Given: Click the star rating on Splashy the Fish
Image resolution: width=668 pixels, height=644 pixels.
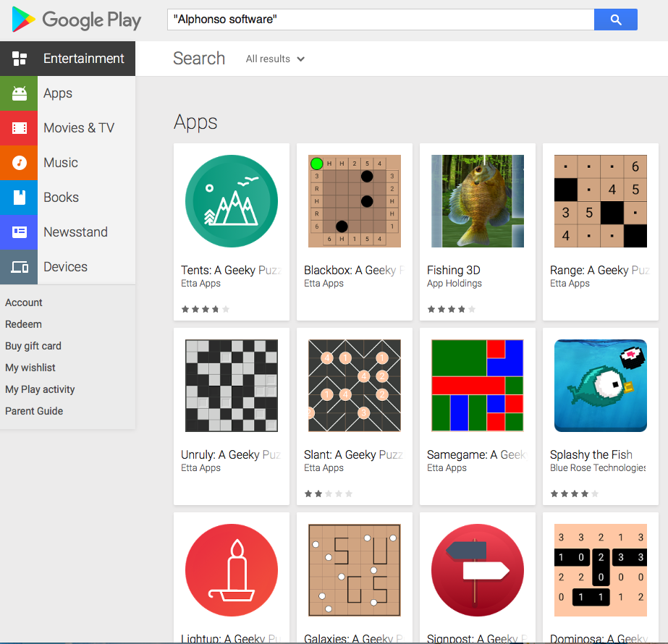Looking at the screenshot, I should [575, 493].
